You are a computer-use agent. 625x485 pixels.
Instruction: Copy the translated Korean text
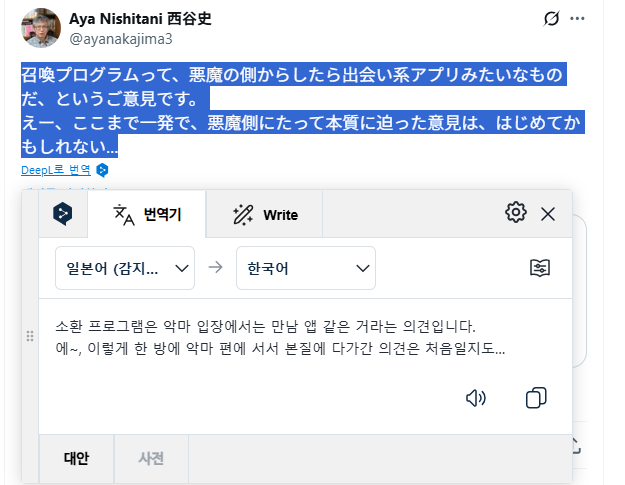(536, 398)
